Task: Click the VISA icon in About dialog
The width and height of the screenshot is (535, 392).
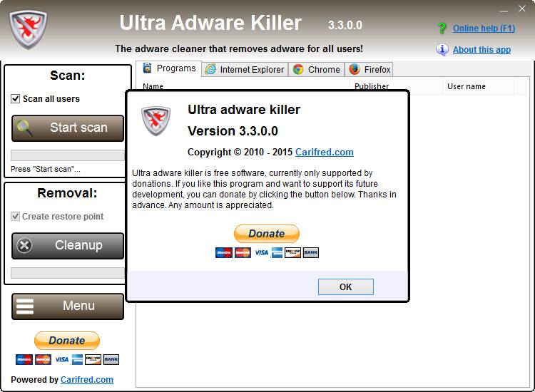Action: (261, 252)
